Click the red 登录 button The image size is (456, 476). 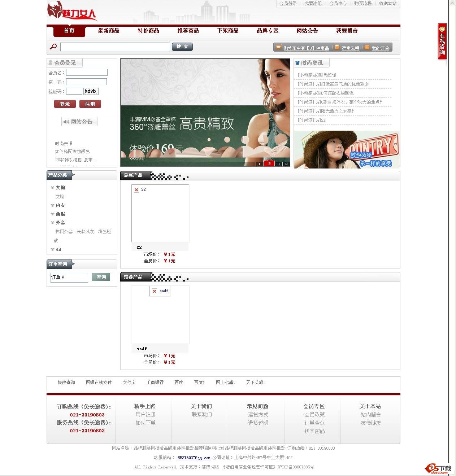[65, 104]
